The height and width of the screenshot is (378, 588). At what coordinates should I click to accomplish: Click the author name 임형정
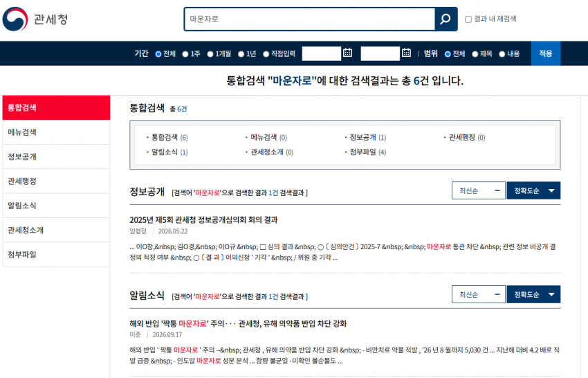tap(138, 231)
